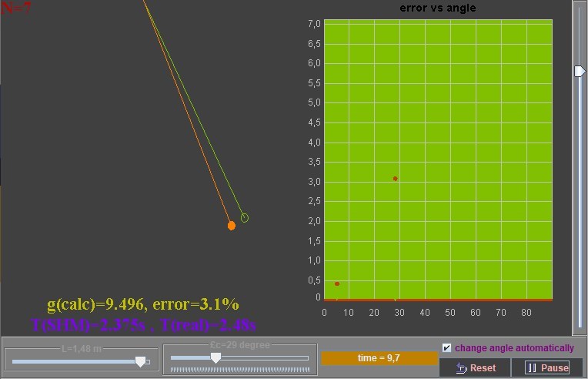Click the 80 label on graph x-axis
This screenshot has height=379, width=588.
click(x=526, y=313)
